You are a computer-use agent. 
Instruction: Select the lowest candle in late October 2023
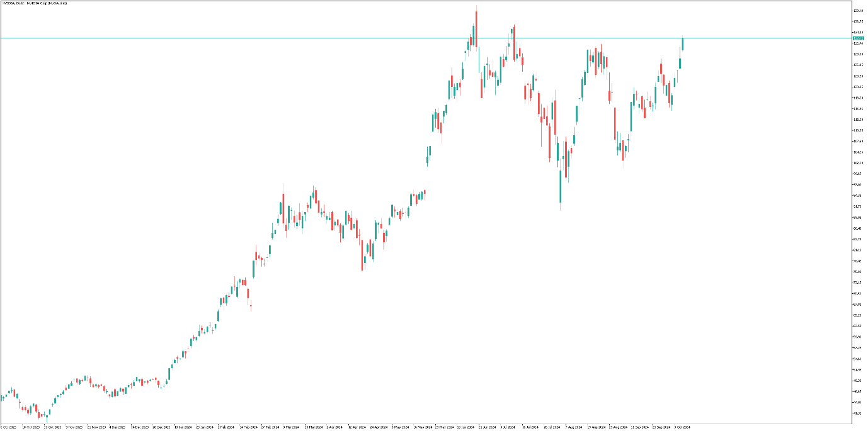[x=47, y=415]
